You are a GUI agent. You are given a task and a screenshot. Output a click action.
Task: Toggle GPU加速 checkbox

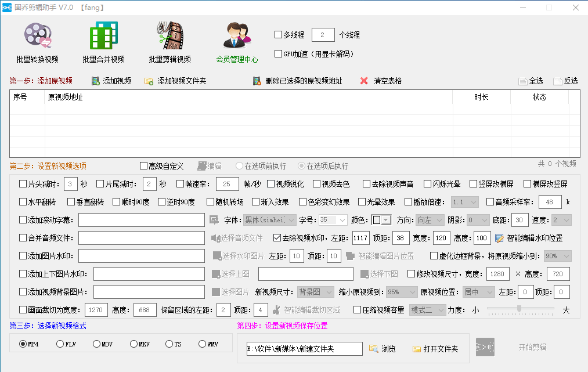pyautogui.click(x=278, y=54)
